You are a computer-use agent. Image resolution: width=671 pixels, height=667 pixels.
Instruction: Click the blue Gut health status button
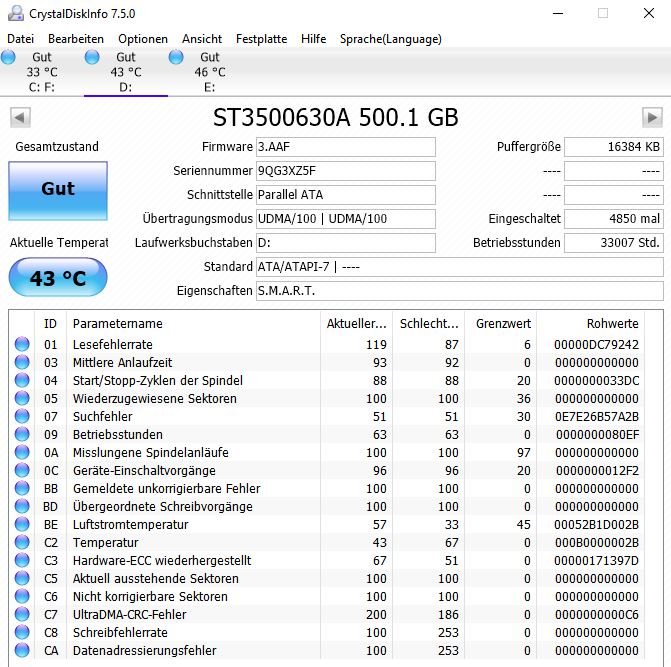click(58, 191)
